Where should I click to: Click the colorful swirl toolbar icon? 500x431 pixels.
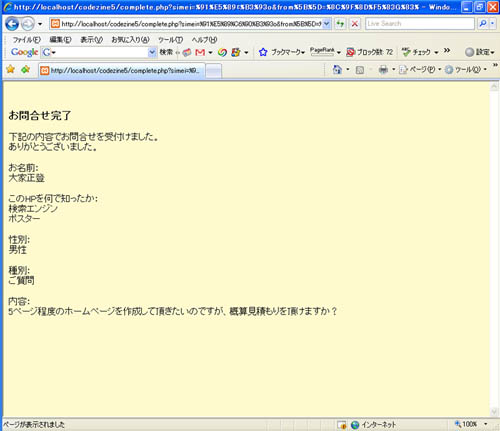tap(222, 52)
